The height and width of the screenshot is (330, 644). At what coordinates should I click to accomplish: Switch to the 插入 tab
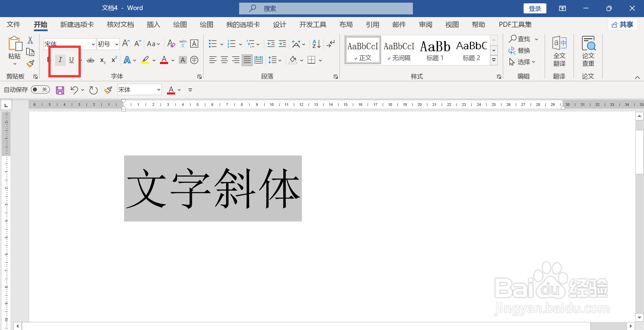coord(154,24)
